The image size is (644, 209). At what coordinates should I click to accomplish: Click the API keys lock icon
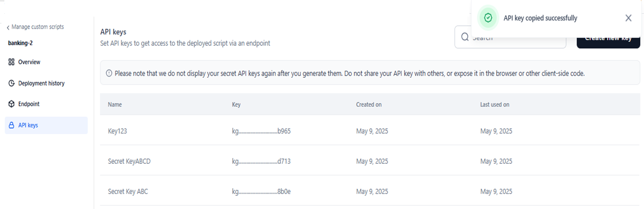coord(12,125)
